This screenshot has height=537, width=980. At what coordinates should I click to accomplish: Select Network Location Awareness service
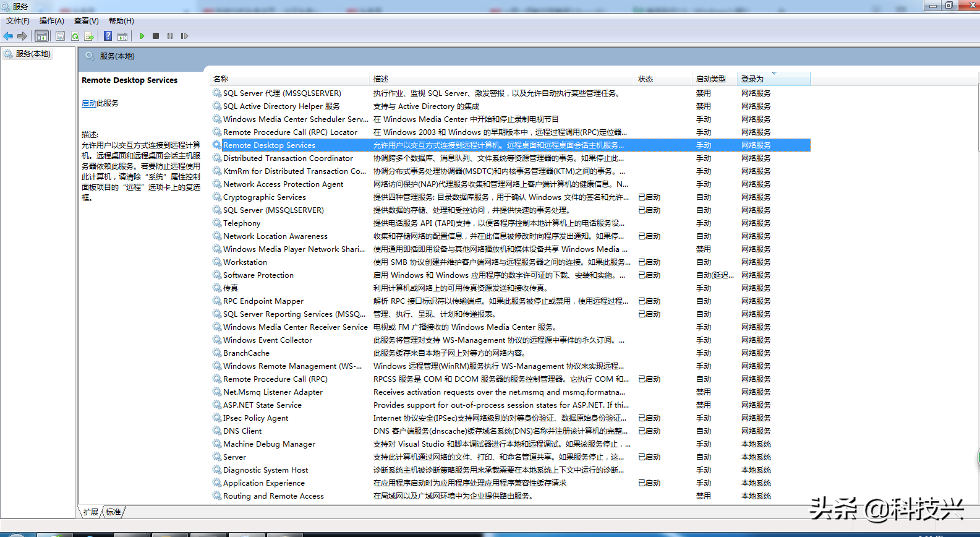point(511,236)
